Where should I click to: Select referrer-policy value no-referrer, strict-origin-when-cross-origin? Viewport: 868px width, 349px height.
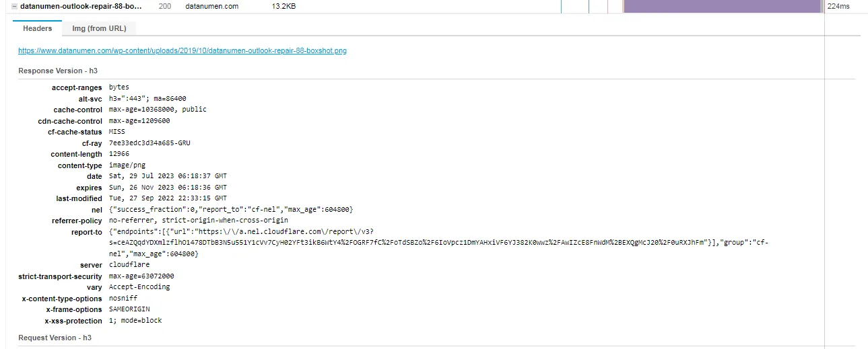point(198,220)
